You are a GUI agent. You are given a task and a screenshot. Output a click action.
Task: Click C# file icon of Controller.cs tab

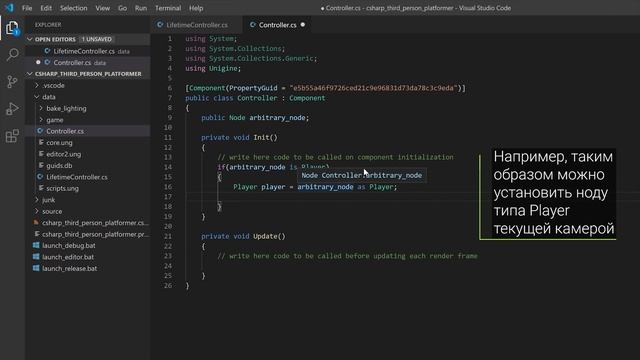(x=253, y=25)
